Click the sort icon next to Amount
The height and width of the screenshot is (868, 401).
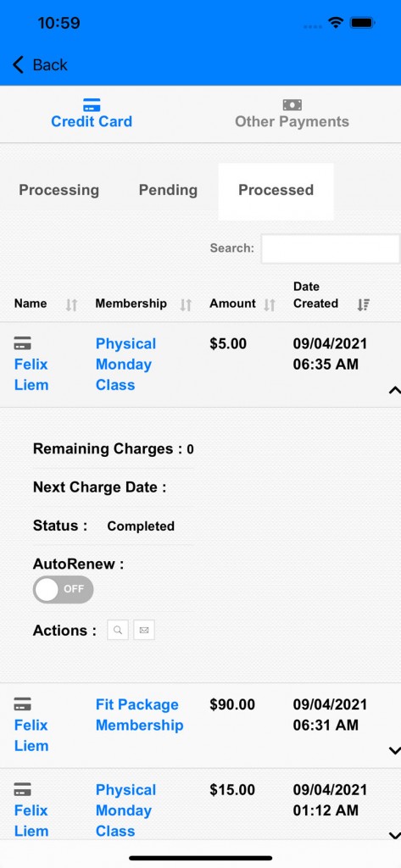[270, 304]
